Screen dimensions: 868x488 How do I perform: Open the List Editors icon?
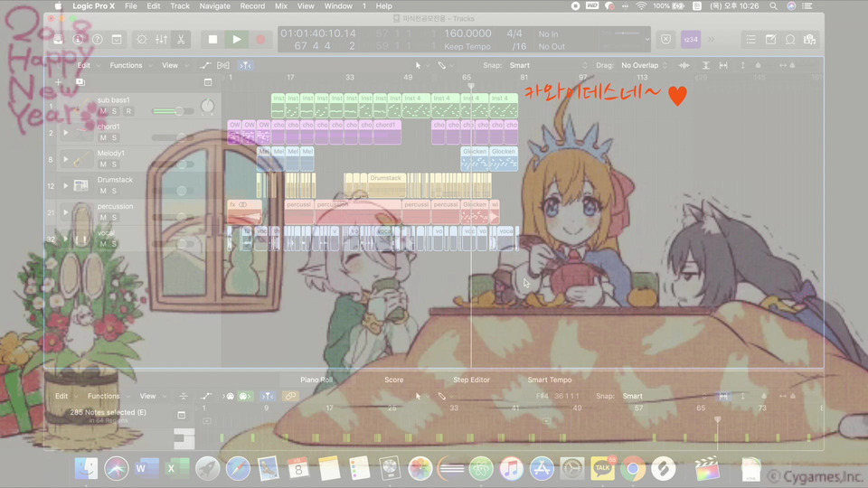pyautogui.click(x=750, y=39)
